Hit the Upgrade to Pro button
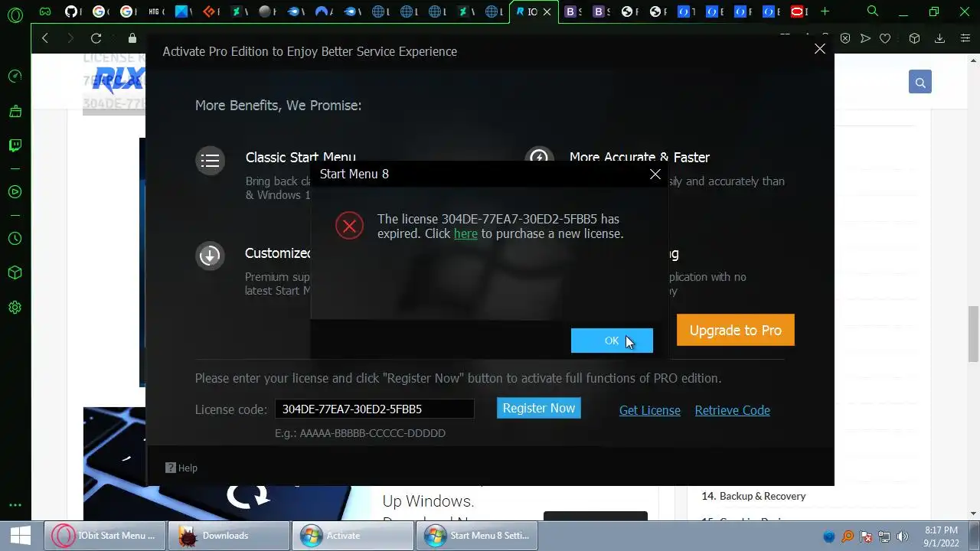This screenshot has width=980, height=551. (736, 331)
